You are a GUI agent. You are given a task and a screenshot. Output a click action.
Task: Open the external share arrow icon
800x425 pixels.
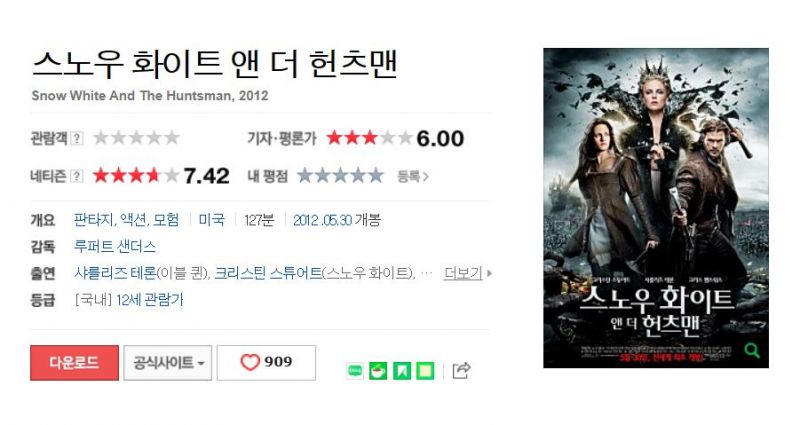pos(461,370)
